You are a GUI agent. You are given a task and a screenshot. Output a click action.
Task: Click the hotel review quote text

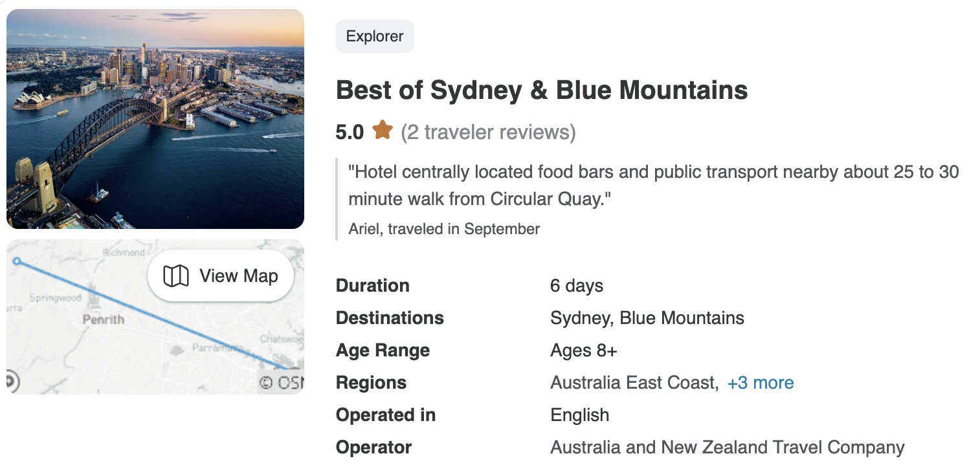(x=653, y=185)
